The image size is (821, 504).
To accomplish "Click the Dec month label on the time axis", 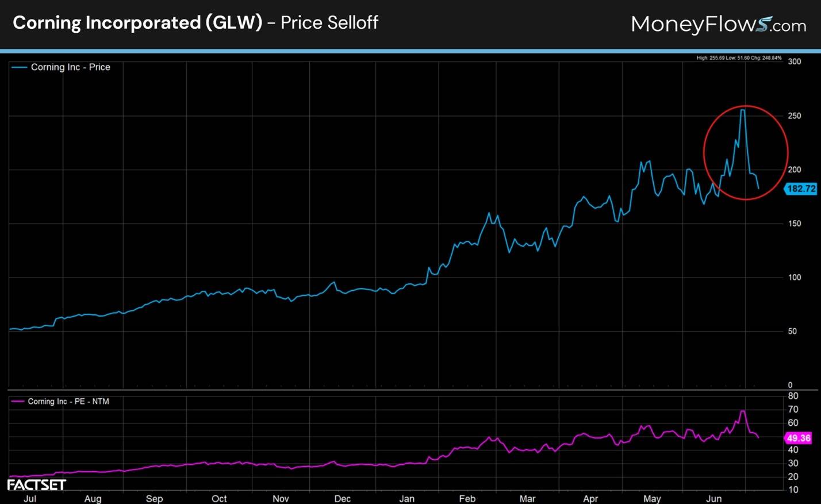I will click(343, 499).
